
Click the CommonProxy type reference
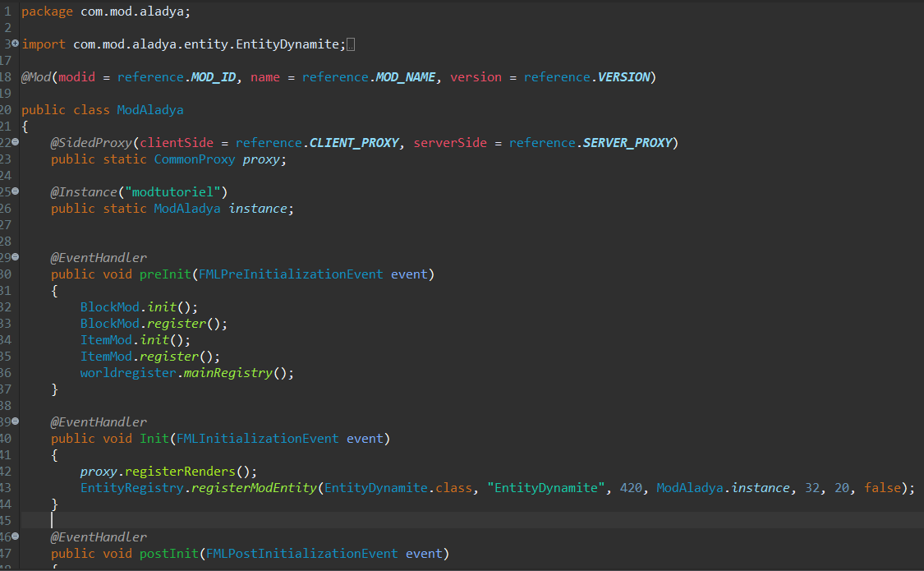pos(194,159)
